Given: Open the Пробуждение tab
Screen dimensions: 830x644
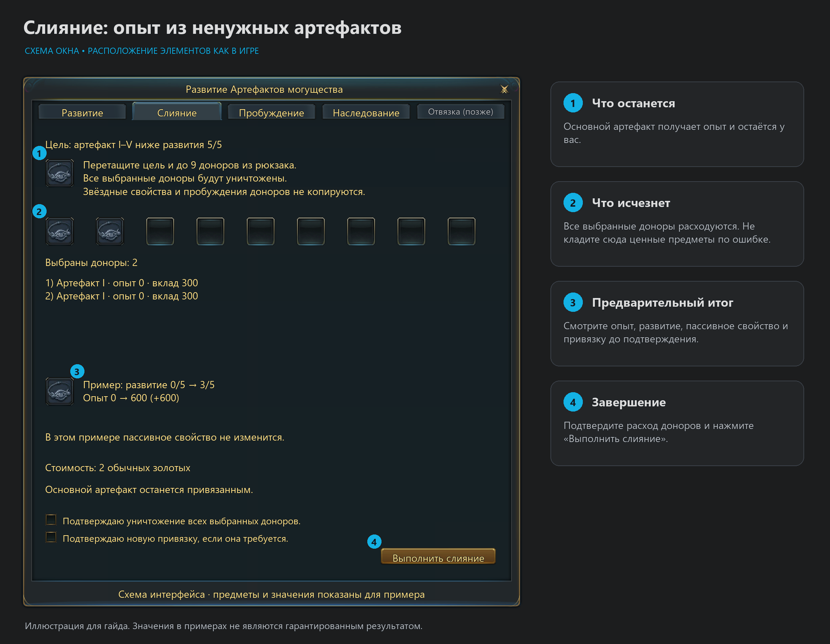Looking at the screenshot, I should (271, 112).
